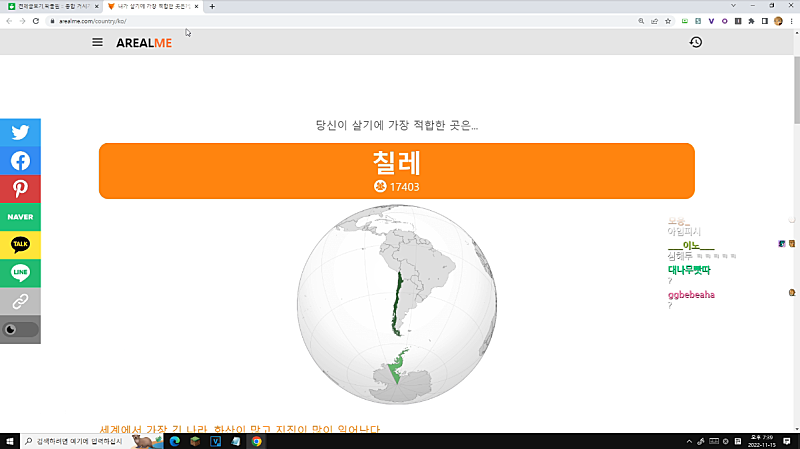
Task: Go back to previous page
Action: click(x=9, y=21)
